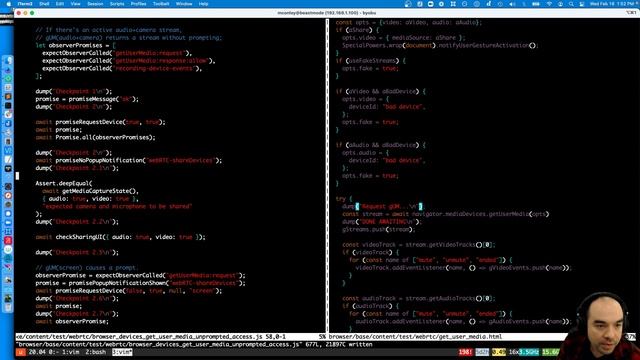Switch to byobu window '1:vim'
Screen dimensions: 640x360
71,352
